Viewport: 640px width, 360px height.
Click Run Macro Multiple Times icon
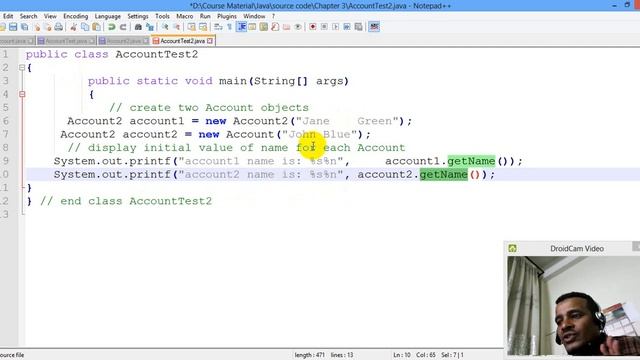pyautogui.click(x=347, y=27)
